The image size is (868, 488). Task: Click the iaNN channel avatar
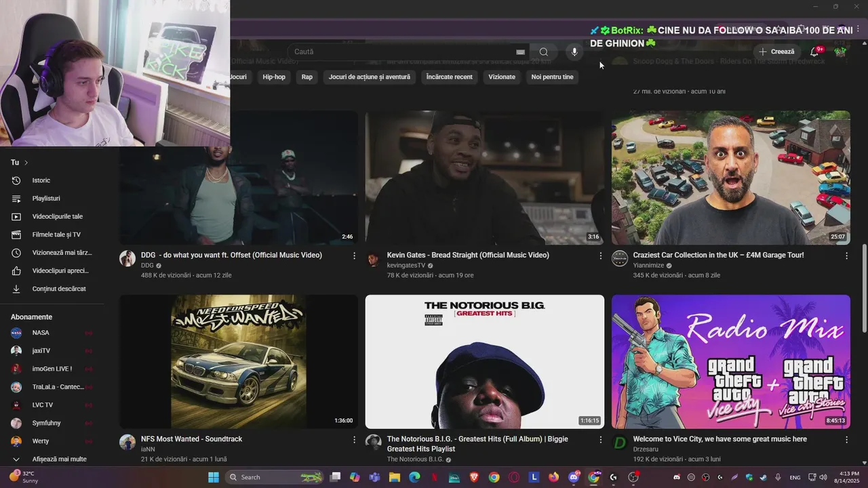(127, 442)
